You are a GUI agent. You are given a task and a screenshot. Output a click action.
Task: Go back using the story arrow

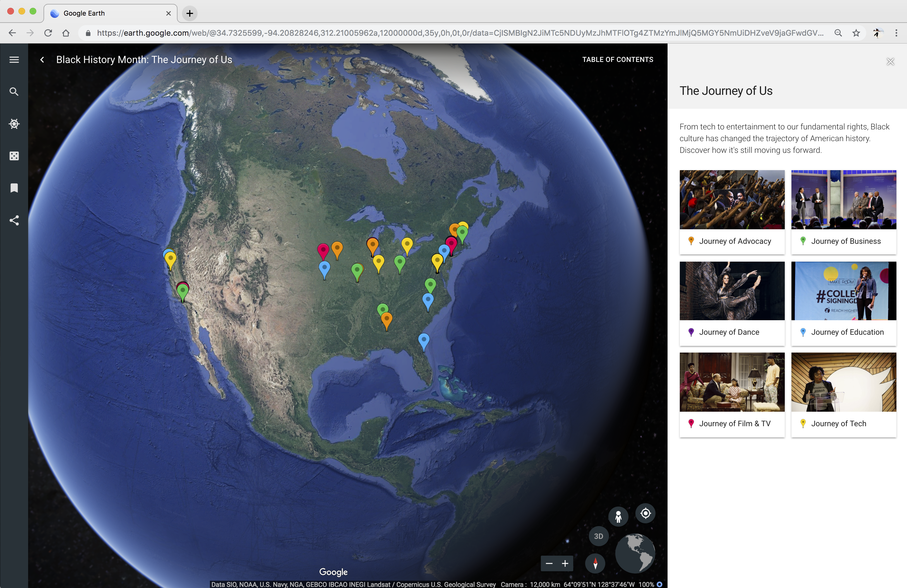(42, 60)
